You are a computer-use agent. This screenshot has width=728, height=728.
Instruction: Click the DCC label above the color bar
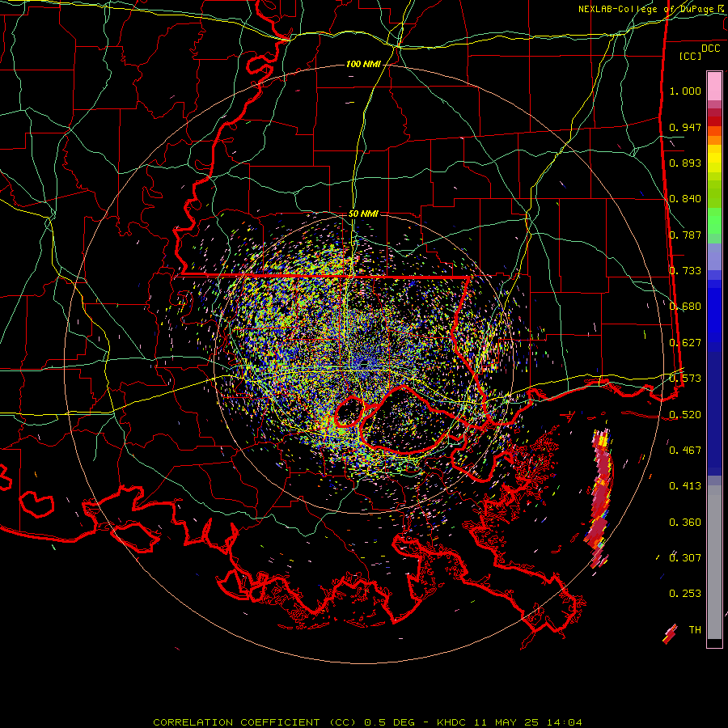tap(710, 49)
